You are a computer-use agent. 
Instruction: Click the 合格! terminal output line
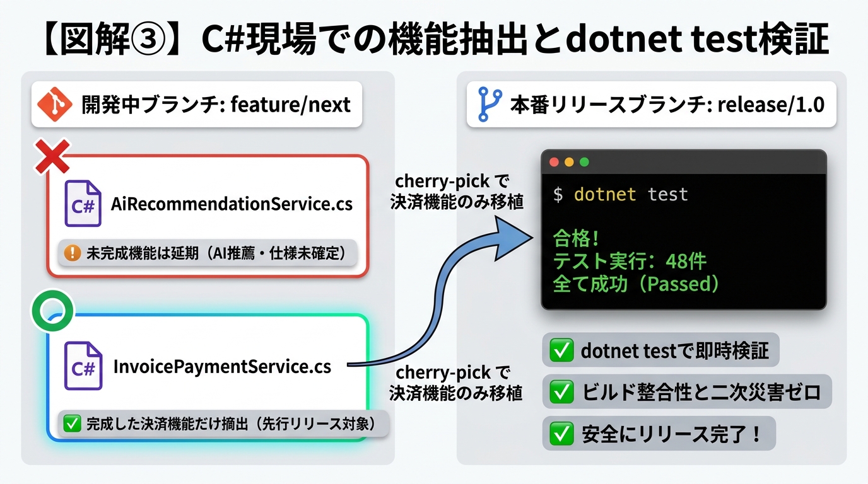(x=576, y=239)
